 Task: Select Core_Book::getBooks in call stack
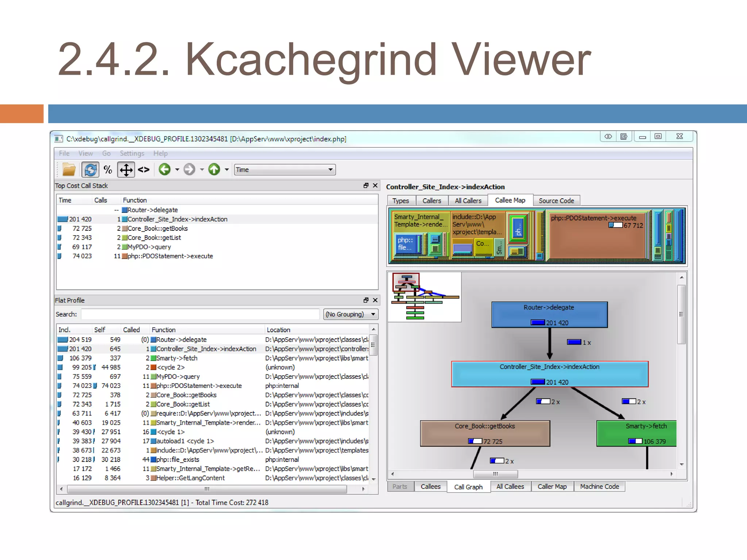pyautogui.click(x=217, y=229)
